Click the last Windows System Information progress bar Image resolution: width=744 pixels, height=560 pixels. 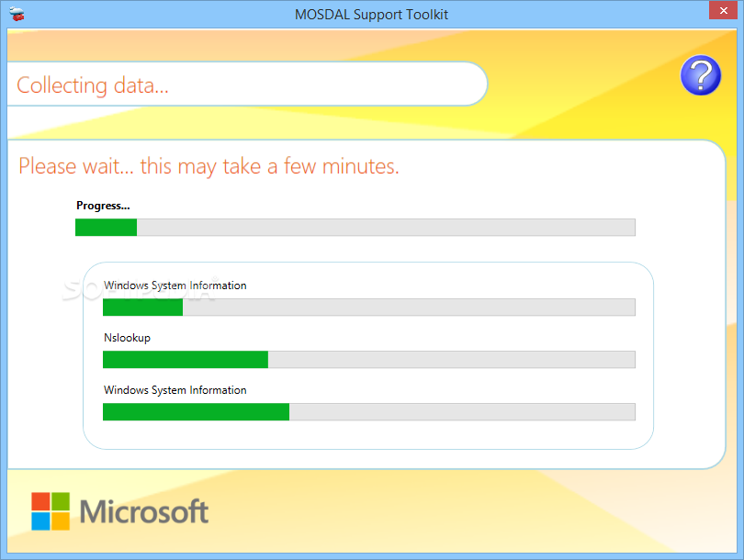(x=368, y=411)
